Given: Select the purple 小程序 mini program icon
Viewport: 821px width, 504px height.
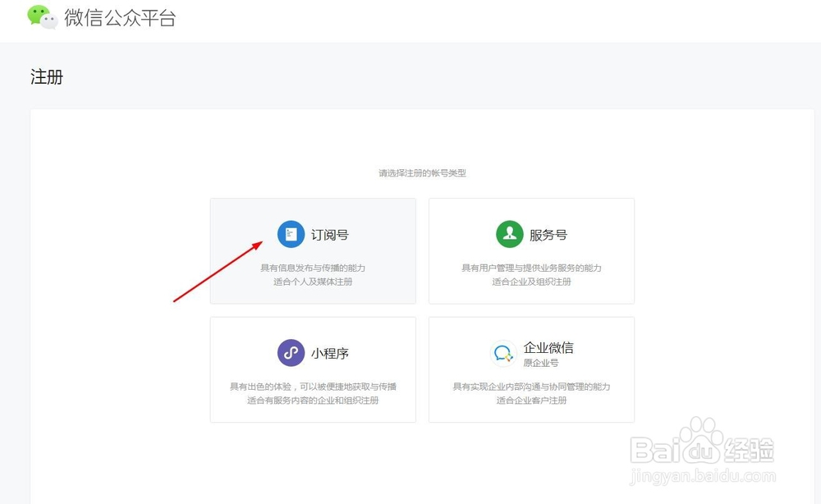Looking at the screenshot, I should coord(290,353).
